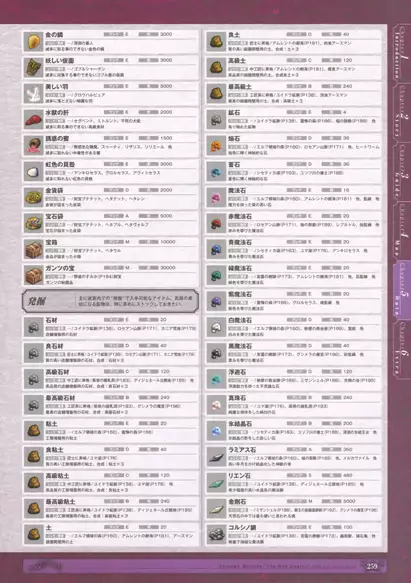Click the item name 鉱石
This screenshot has height=583, width=411.
pyautogui.click(x=234, y=113)
